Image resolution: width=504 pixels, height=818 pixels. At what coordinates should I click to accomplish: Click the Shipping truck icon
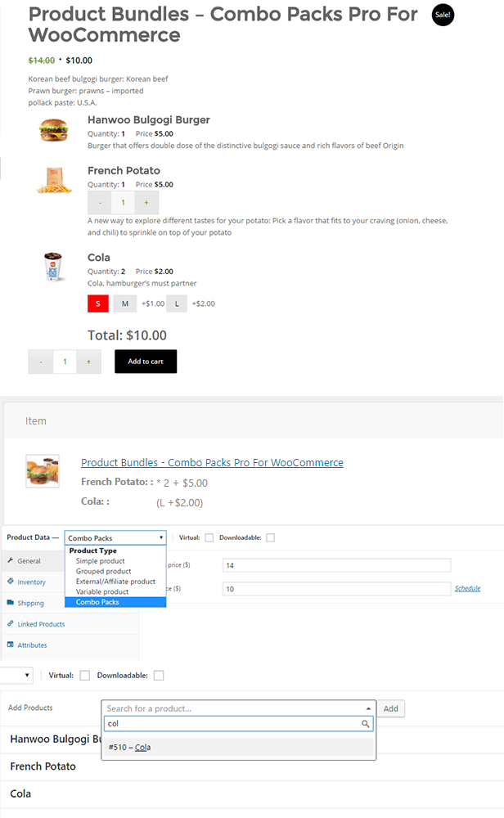click(x=11, y=602)
